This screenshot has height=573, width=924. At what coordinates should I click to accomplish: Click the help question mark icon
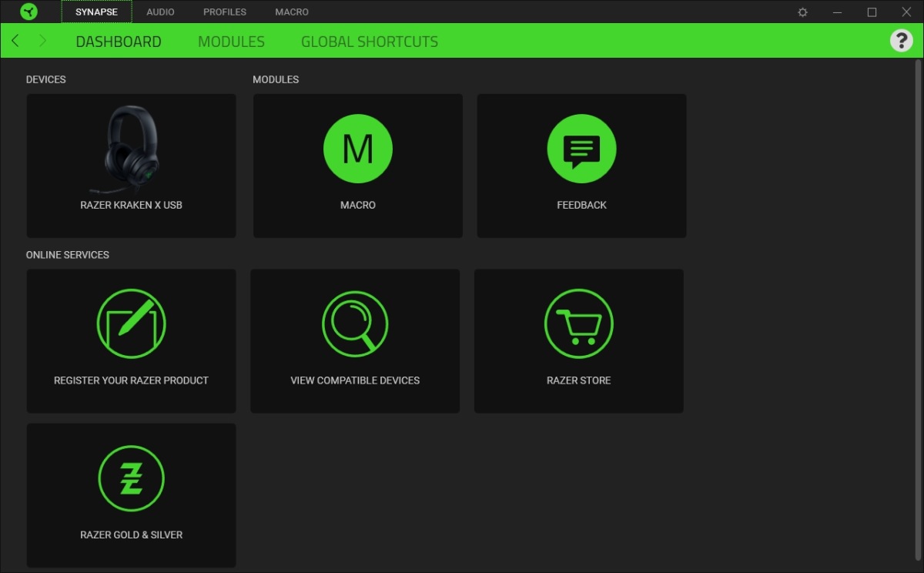coord(902,41)
